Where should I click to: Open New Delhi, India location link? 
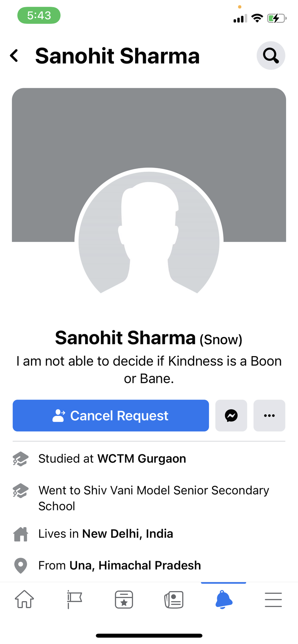tap(128, 534)
